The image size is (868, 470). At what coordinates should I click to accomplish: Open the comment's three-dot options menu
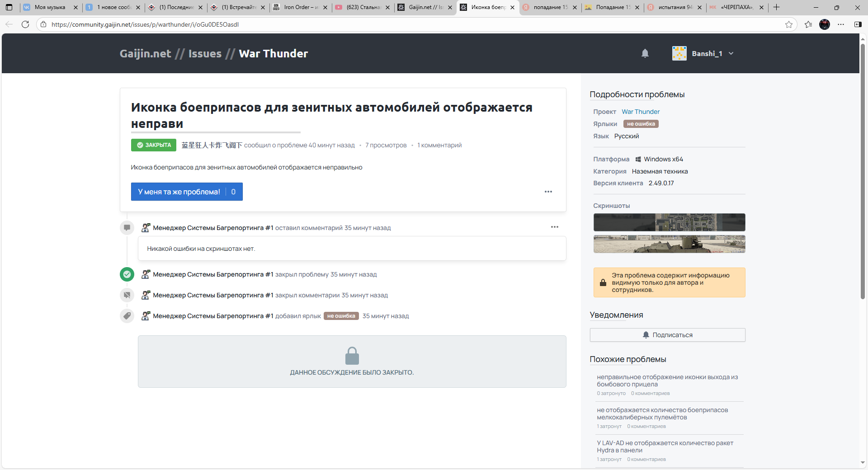pyautogui.click(x=555, y=227)
